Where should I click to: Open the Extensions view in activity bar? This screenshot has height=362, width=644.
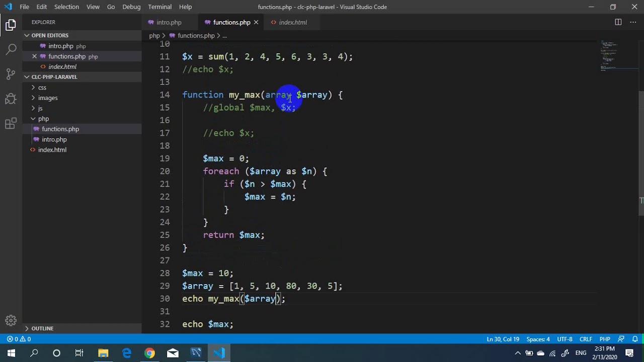(x=11, y=123)
